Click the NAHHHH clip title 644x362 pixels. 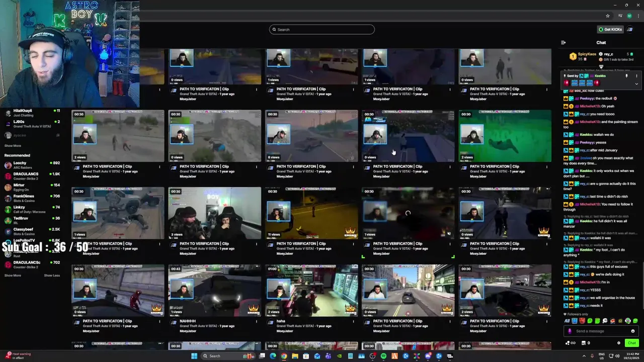pyautogui.click(x=188, y=321)
